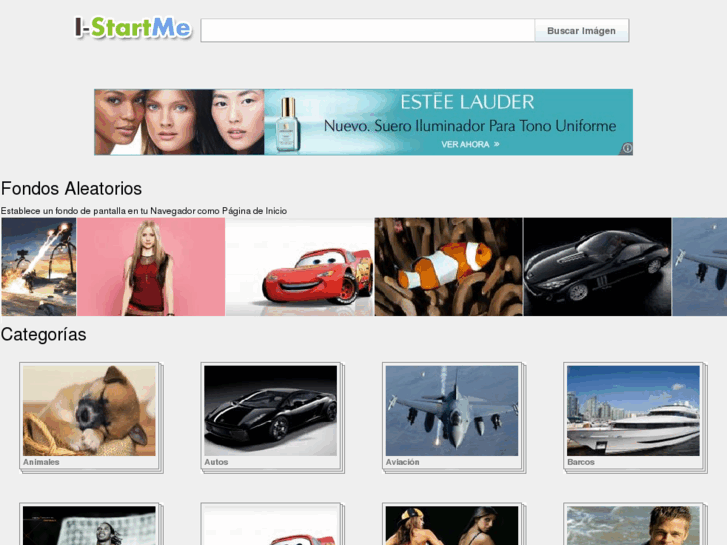The width and height of the screenshot is (727, 545).
Task: Open the second-row category with two women
Action: point(452,526)
